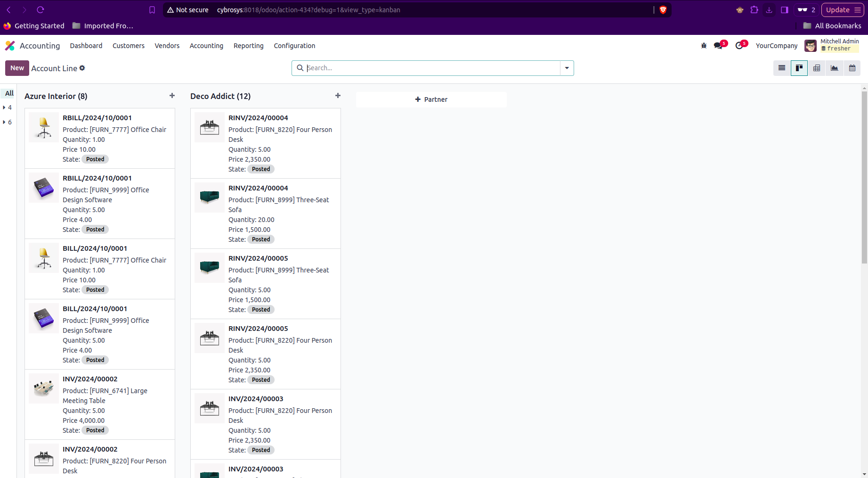Viewport: 868px width, 478px height.
Task: Open the Dashboard menu
Action: coord(86,46)
